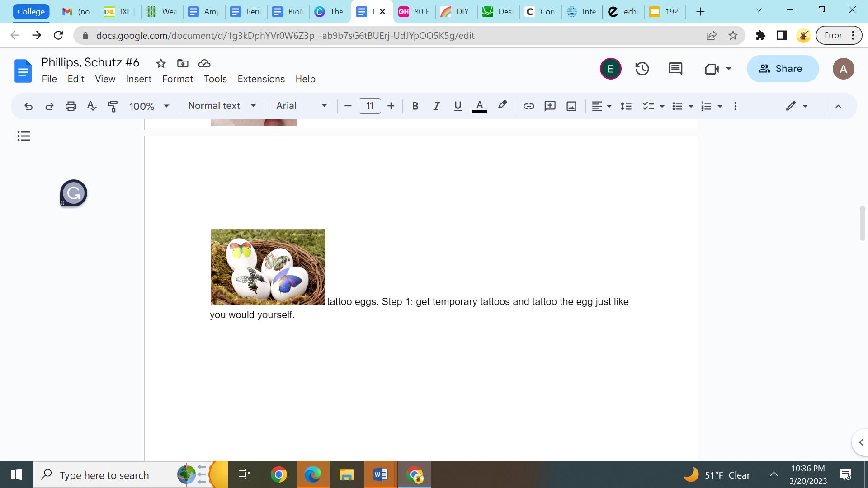Image resolution: width=868 pixels, height=488 pixels.
Task: Toggle Underline formatting
Action: coord(458,106)
